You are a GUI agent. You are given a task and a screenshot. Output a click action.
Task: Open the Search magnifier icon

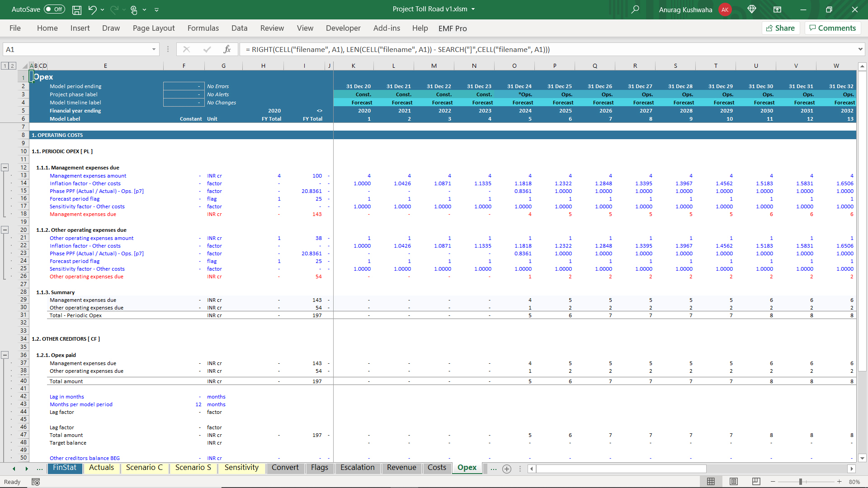pyautogui.click(x=635, y=9)
